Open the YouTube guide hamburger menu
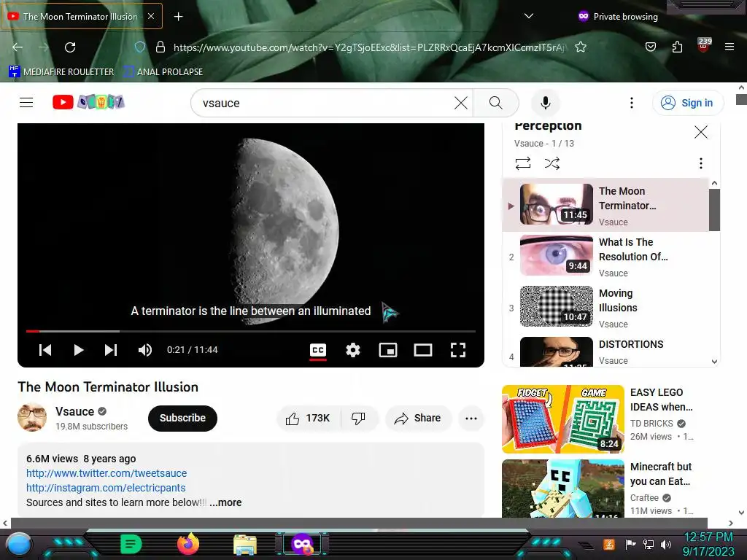Screen dimensions: 747x560 [26, 102]
